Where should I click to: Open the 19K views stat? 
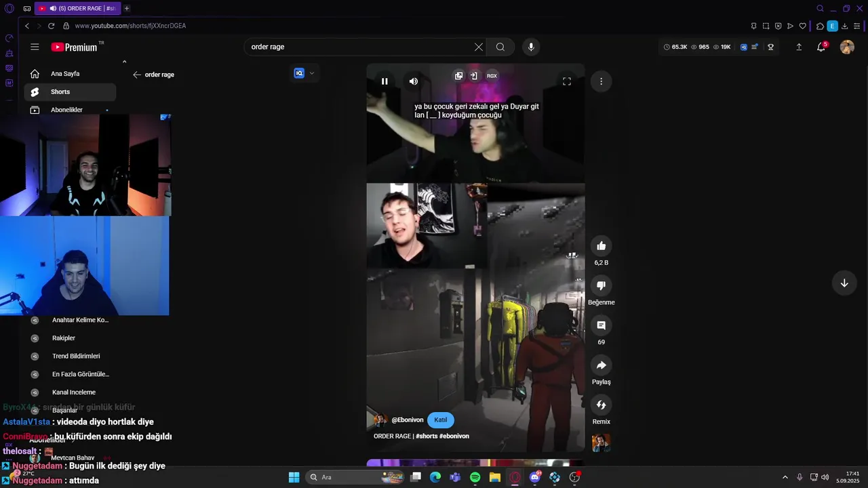point(721,47)
